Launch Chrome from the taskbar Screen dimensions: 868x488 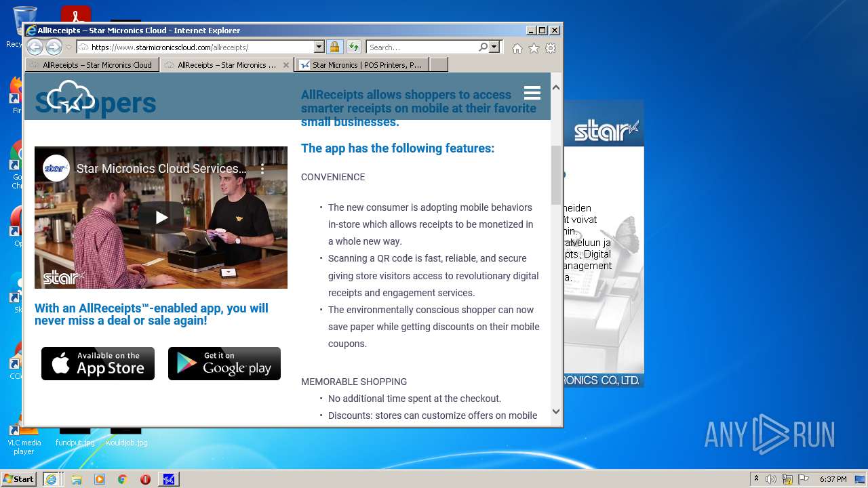[123, 479]
